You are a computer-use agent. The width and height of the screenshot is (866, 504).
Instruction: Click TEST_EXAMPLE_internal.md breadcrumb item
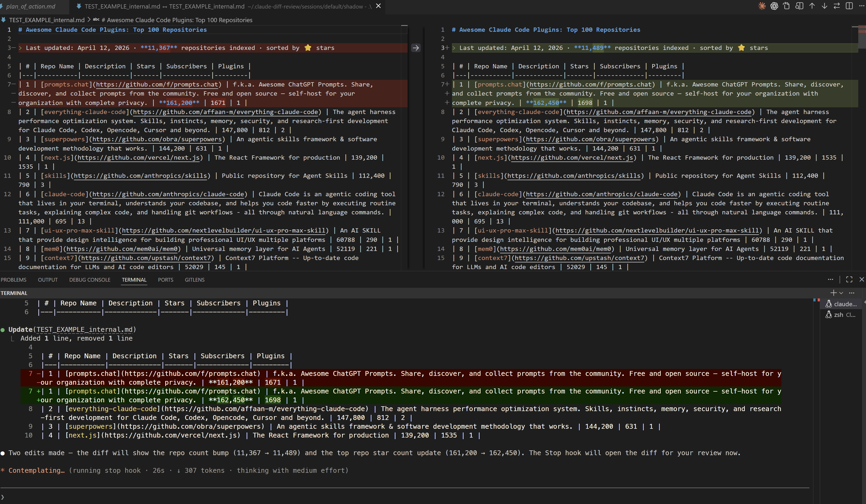pyautogui.click(x=47, y=20)
